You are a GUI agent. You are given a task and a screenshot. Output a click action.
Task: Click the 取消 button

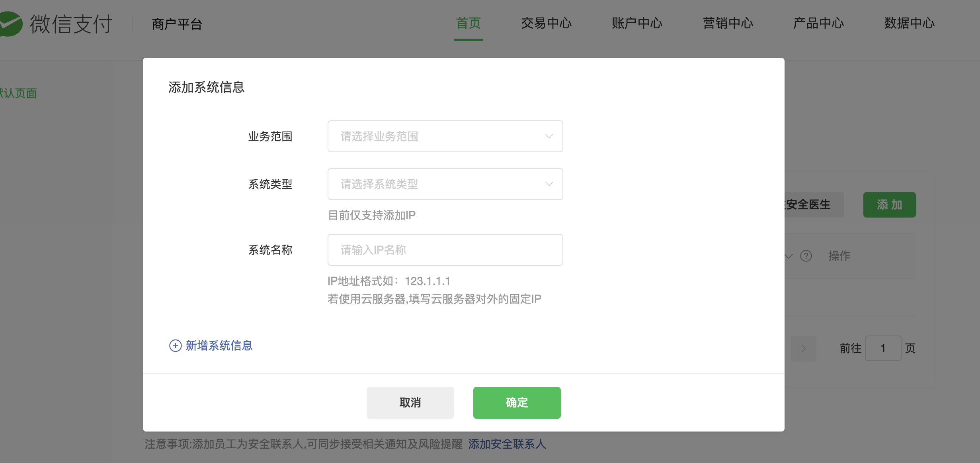click(x=410, y=402)
